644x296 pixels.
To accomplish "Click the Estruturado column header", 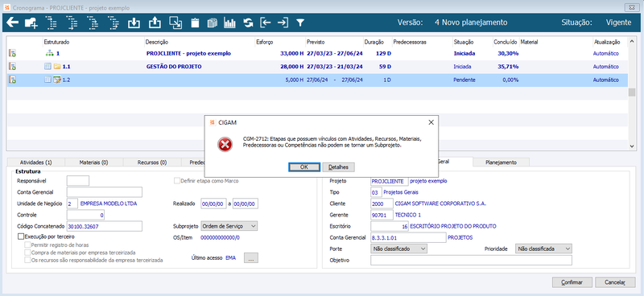I will click(56, 42).
